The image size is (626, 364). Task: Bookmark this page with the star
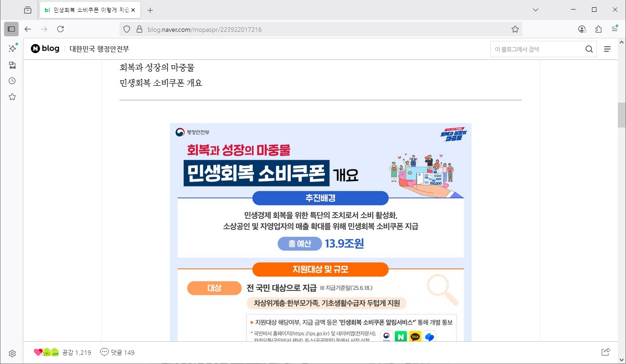[x=515, y=30]
